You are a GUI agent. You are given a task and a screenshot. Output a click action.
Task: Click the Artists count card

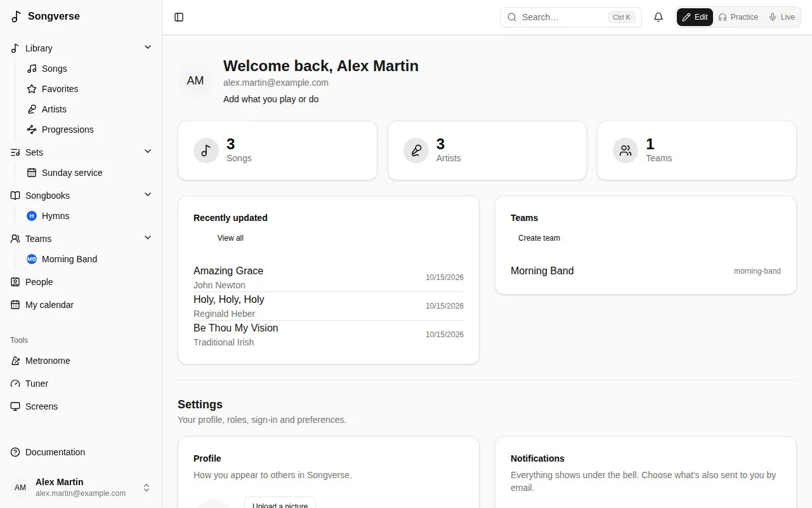click(487, 150)
